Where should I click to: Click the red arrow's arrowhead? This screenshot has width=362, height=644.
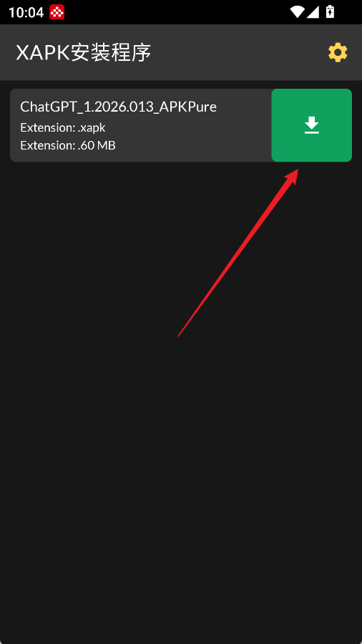tap(291, 176)
